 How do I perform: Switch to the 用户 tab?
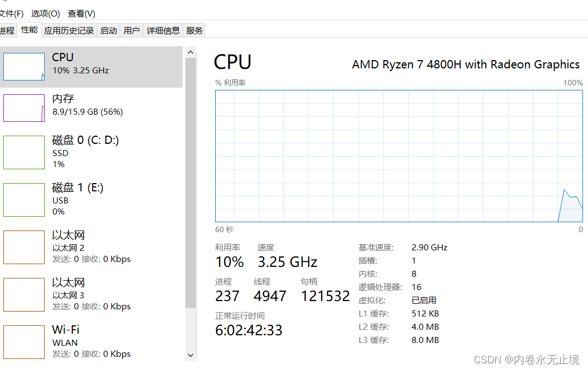132,30
